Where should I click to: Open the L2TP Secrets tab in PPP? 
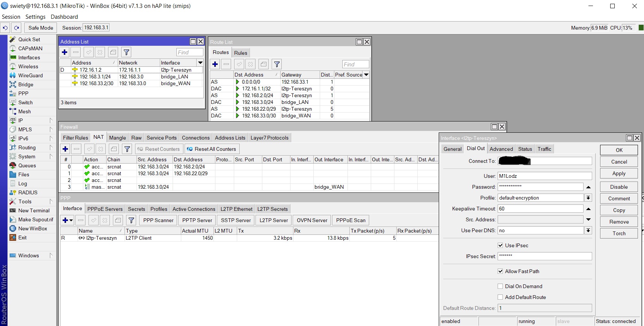click(272, 209)
